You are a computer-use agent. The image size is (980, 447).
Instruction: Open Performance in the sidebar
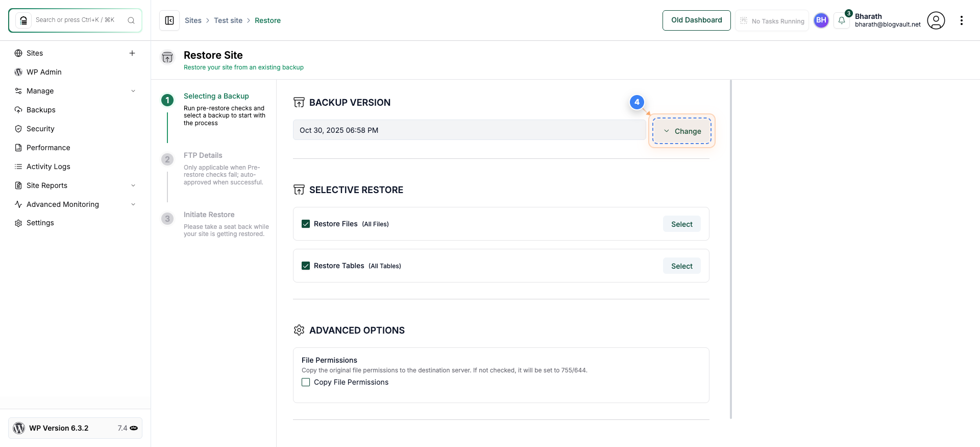pos(48,148)
